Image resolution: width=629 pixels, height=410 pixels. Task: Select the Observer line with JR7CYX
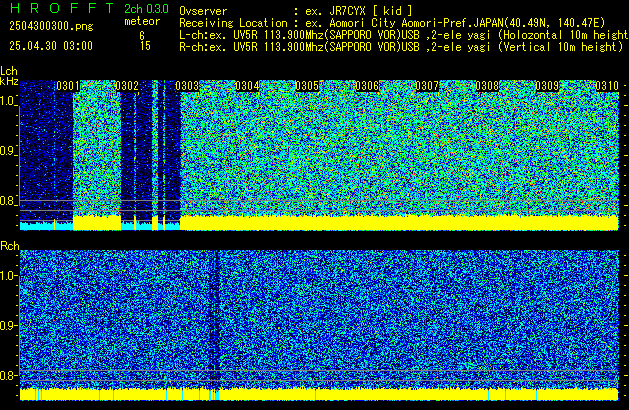point(296,11)
